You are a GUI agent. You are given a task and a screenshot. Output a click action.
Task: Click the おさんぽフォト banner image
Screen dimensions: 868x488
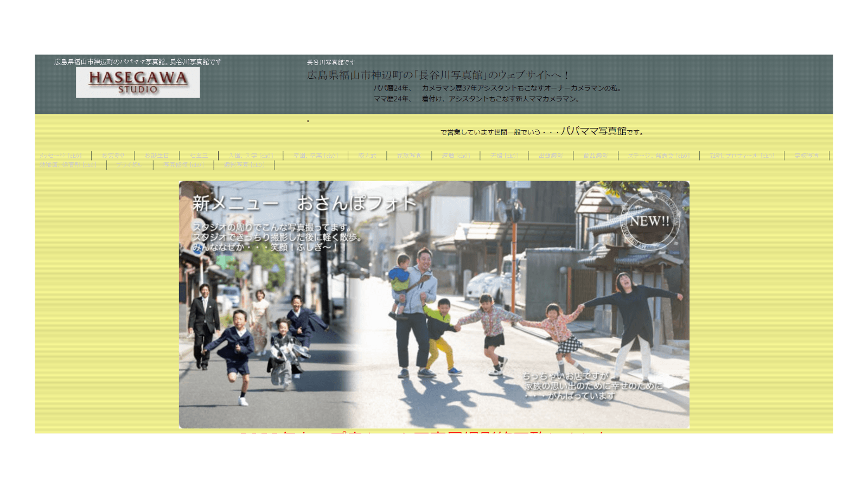pos(434,304)
